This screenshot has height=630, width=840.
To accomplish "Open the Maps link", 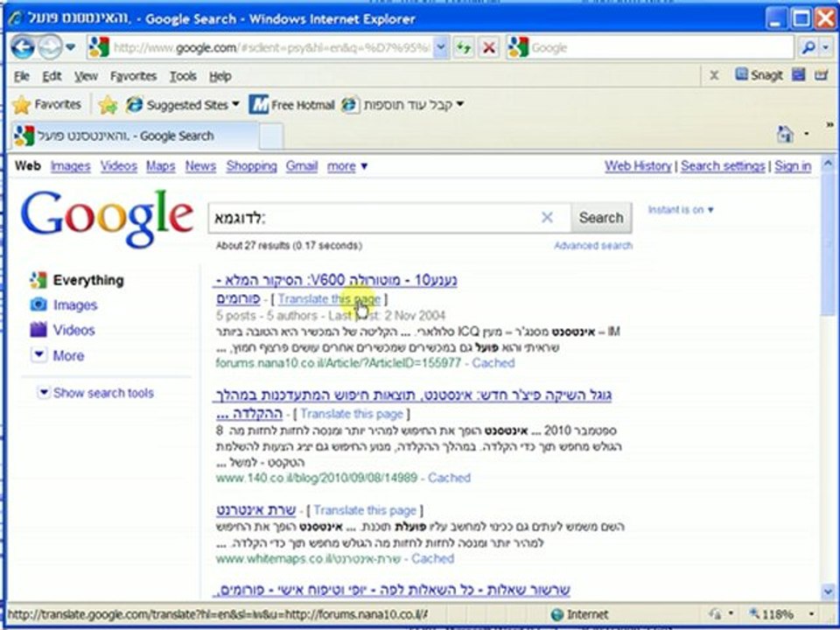I will point(161,166).
